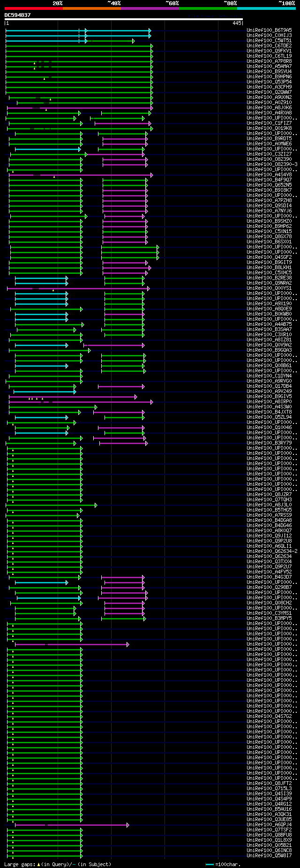Click the label UniRef100_A4RXA8
Viewport: 300px width, 868px height.
(269, 113)
